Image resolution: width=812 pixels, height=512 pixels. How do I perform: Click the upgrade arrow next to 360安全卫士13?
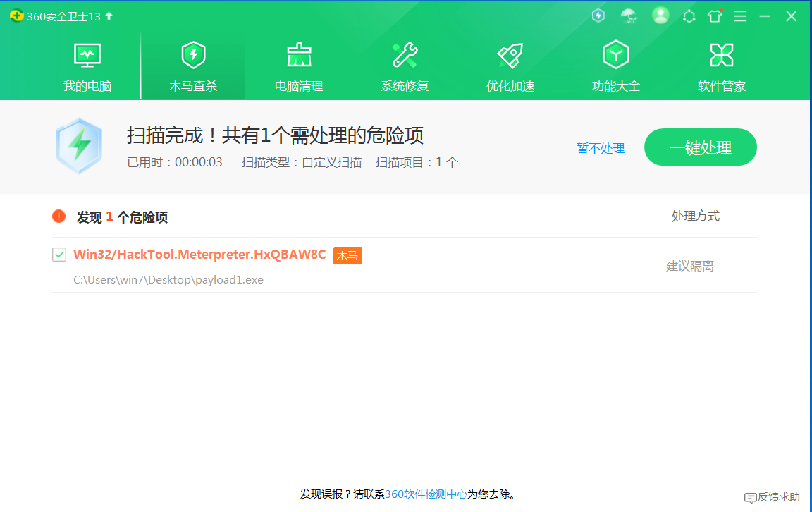point(109,16)
